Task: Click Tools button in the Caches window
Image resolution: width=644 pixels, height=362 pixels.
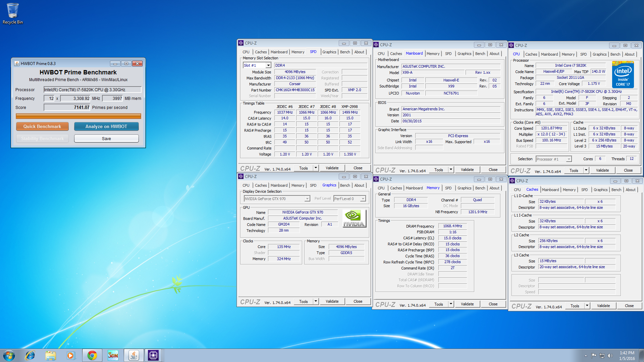Action: pos(575,306)
